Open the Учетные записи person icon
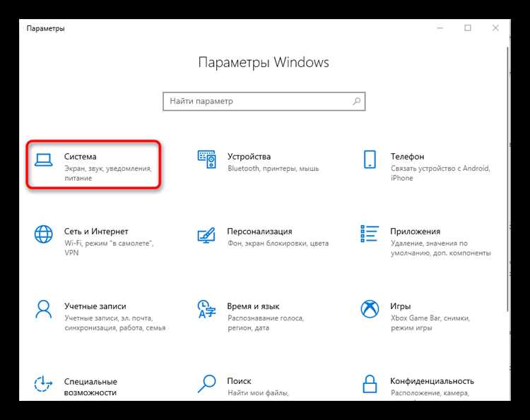The width and height of the screenshot is (530, 420). [x=44, y=309]
